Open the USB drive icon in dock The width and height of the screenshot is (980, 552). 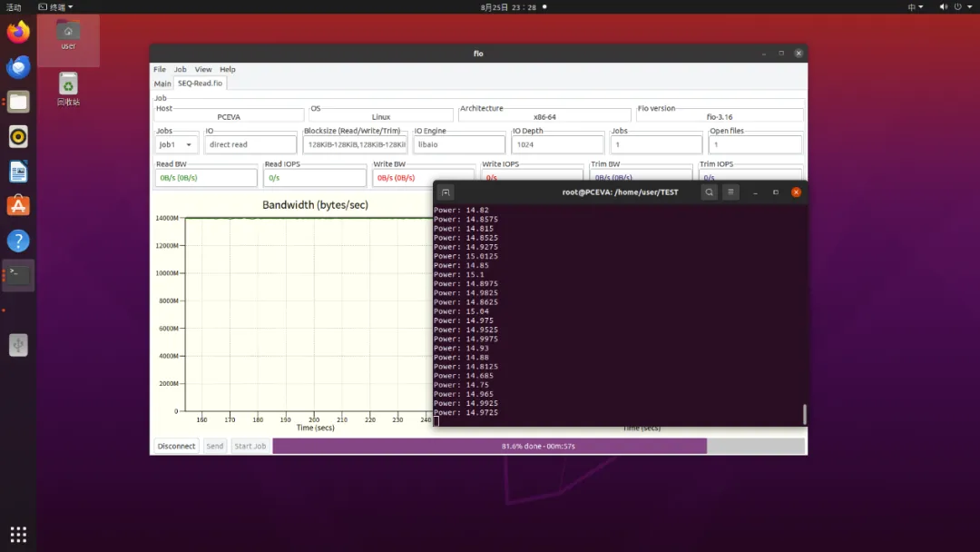point(18,344)
